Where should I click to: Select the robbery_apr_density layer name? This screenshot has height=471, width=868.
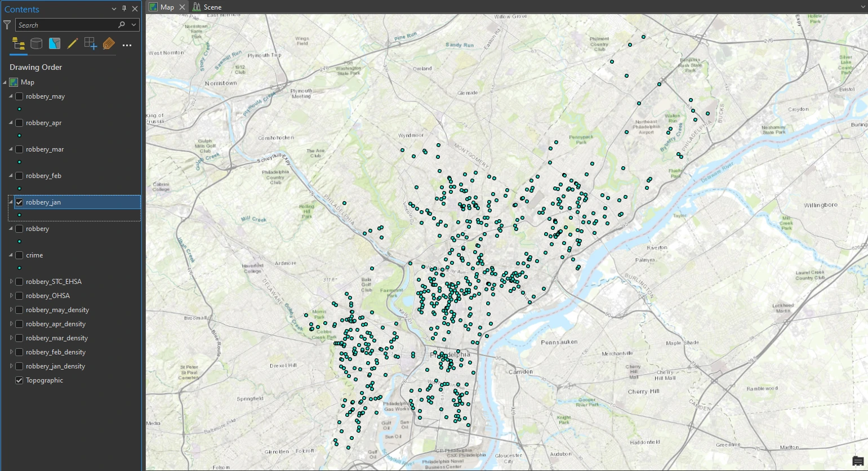click(x=56, y=324)
